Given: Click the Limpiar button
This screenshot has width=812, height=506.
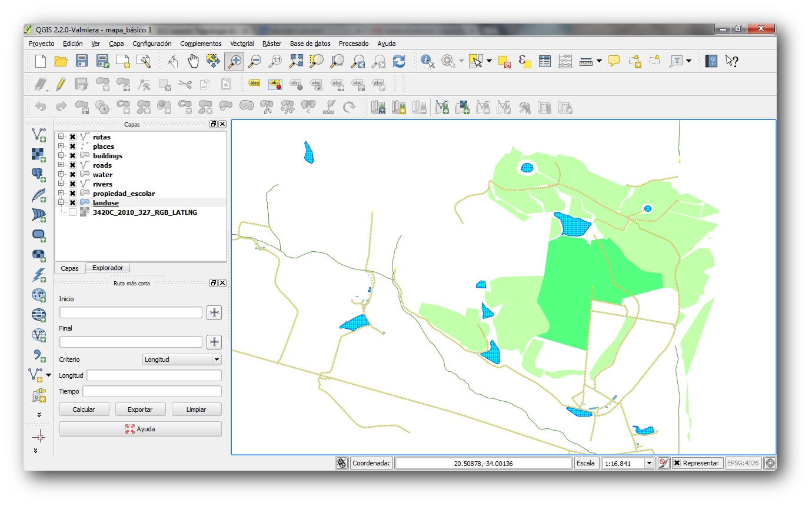Looking at the screenshot, I should 196,410.
